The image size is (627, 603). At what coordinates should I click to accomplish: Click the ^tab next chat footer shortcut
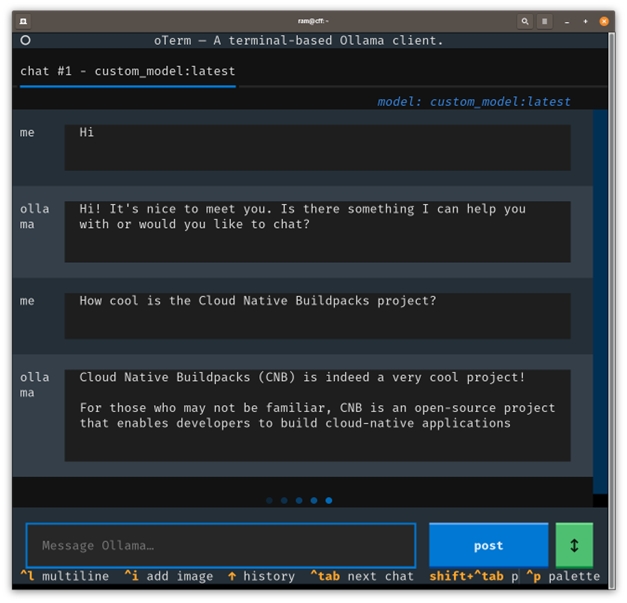[x=362, y=576]
